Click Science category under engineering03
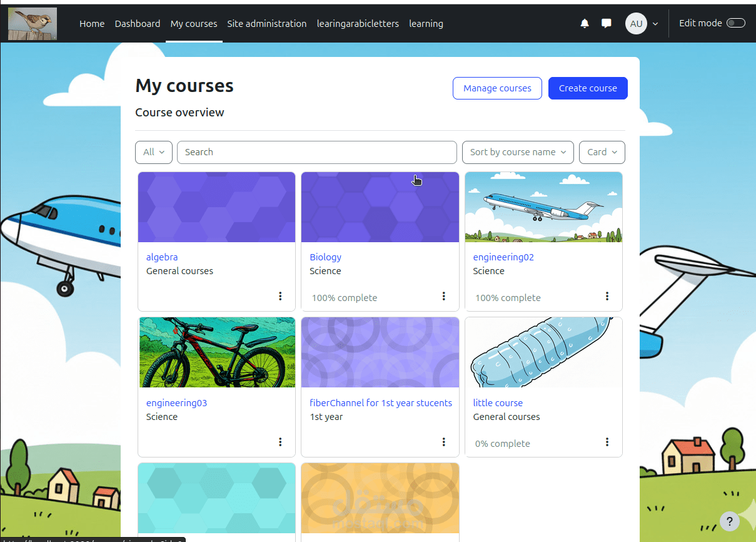Viewport: 756px width, 542px height. point(162,417)
